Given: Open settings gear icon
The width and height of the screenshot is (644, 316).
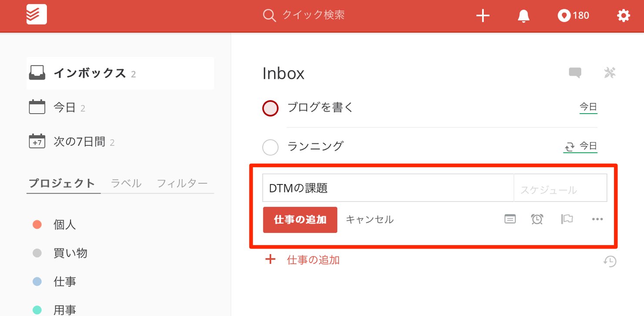Looking at the screenshot, I should [x=624, y=16].
